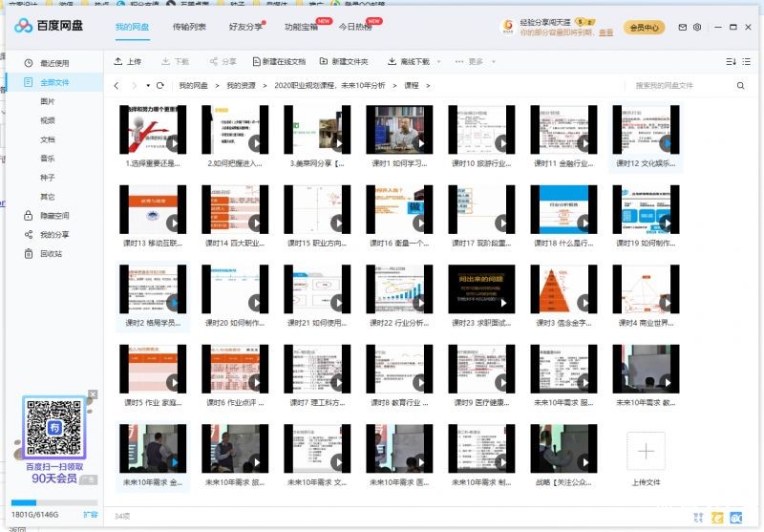Click the orange icon in bottom right

tap(717, 518)
